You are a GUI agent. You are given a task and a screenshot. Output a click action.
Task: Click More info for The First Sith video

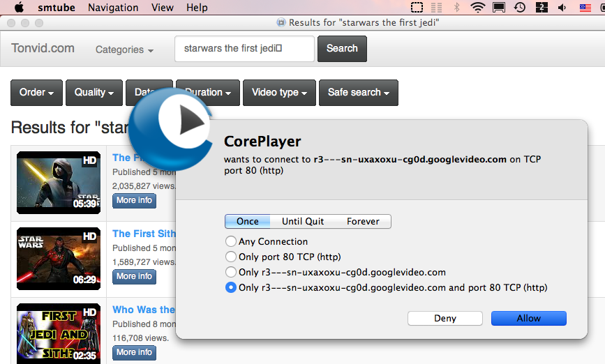pos(134,277)
